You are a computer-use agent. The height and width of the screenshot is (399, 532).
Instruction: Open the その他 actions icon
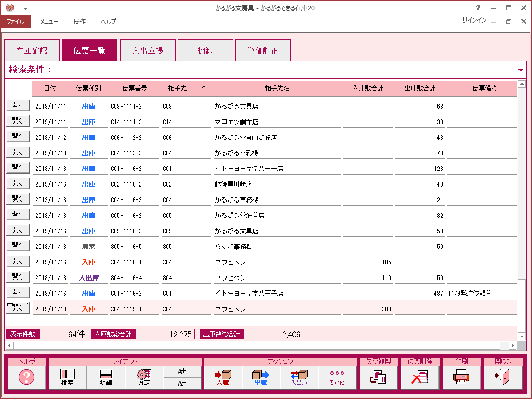(337, 377)
